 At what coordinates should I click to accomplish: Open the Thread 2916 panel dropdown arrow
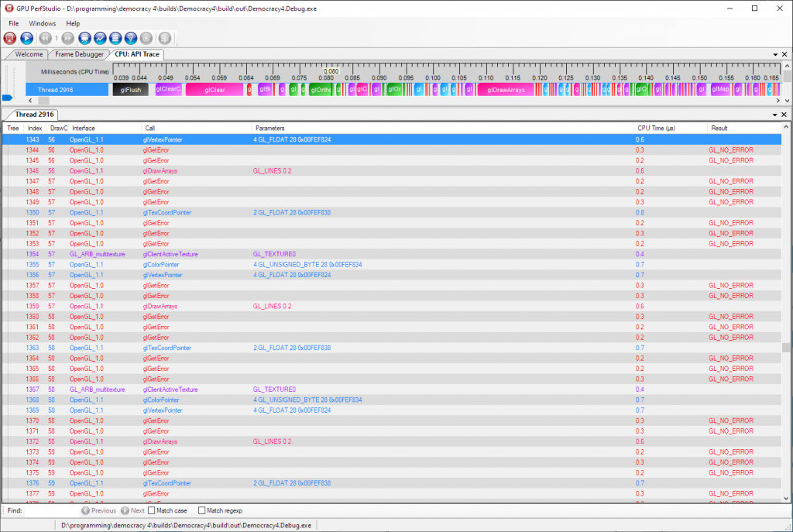(774, 115)
